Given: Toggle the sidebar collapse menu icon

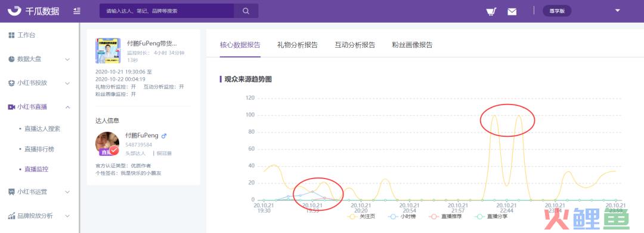Looking at the screenshot, I should (77, 11).
